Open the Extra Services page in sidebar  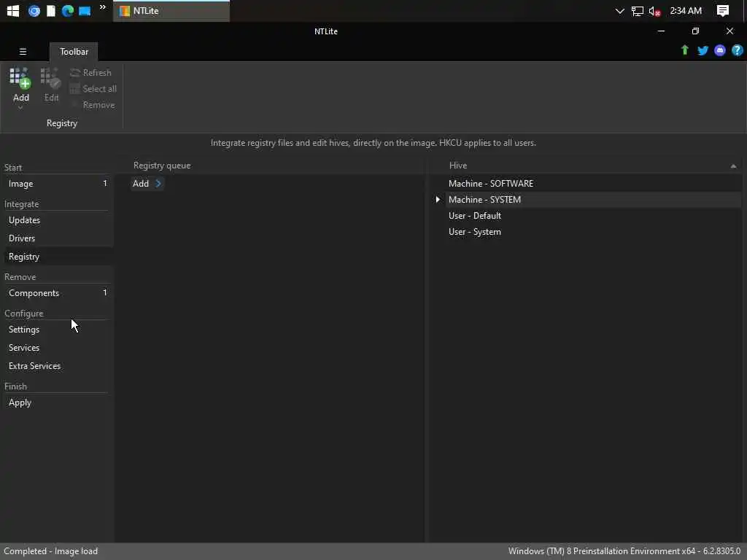coord(57,366)
